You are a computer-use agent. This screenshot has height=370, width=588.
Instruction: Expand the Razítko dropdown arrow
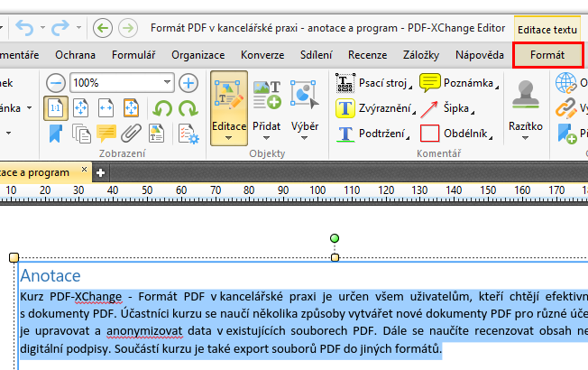click(526, 138)
